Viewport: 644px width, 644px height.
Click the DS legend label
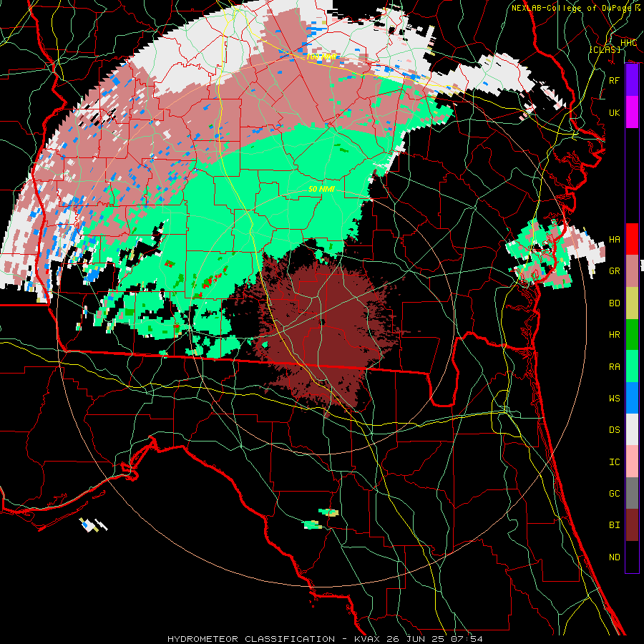point(615,430)
